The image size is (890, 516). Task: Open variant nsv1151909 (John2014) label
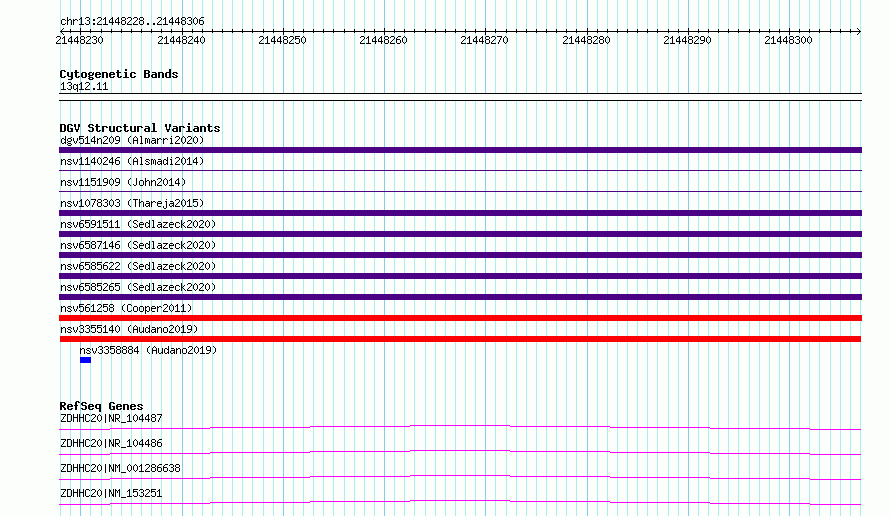(x=123, y=182)
